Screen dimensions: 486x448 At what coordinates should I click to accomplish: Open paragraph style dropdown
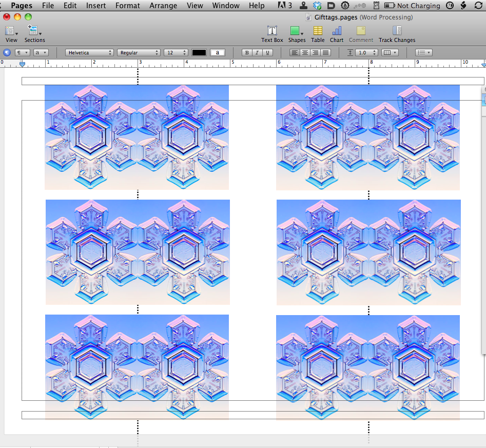22,53
